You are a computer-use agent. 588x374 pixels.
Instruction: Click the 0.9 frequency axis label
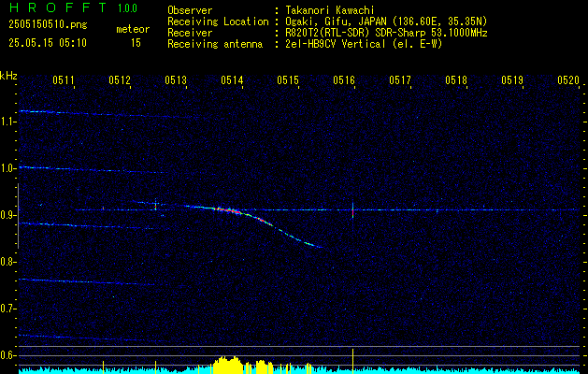tap(7, 215)
